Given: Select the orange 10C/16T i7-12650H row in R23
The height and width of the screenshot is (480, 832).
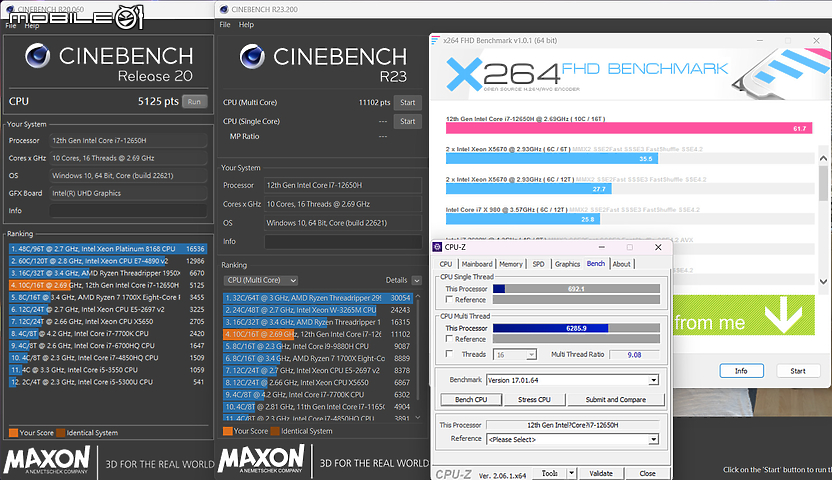Looking at the screenshot, I should point(318,334).
